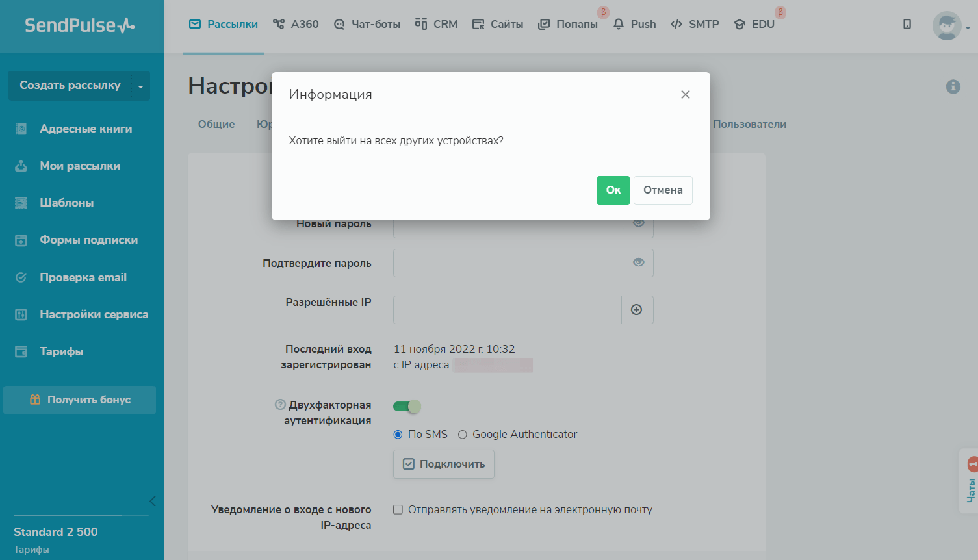Click the CRM board icon in header
The height and width of the screenshot is (560, 978).
[421, 25]
